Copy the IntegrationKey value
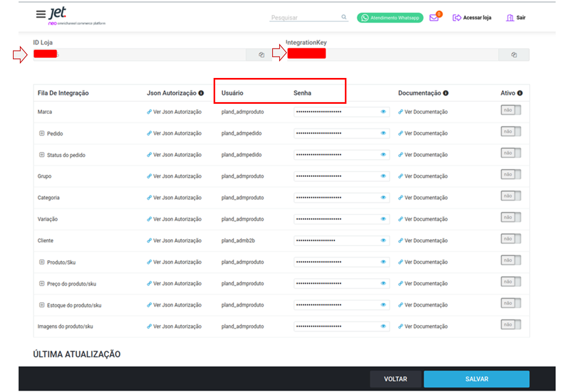581x392 pixels. click(x=514, y=55)
